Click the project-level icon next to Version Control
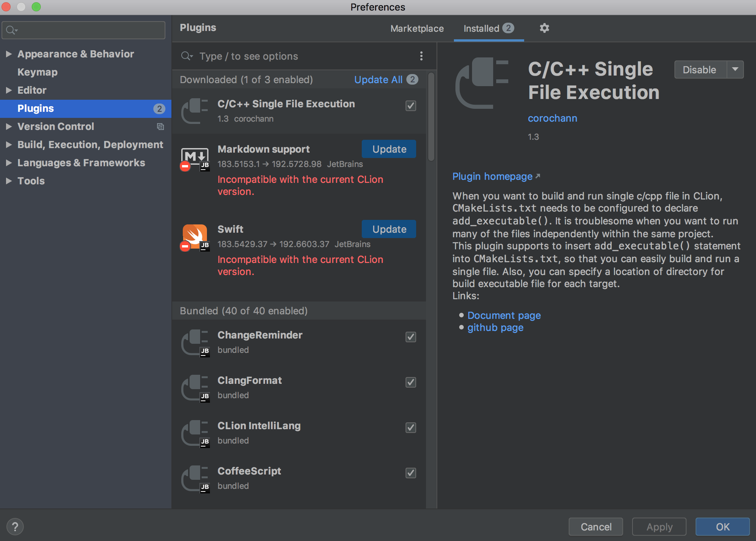Image resolution: width=756 pixels, height=541 pixels. [x=160, y=127]
